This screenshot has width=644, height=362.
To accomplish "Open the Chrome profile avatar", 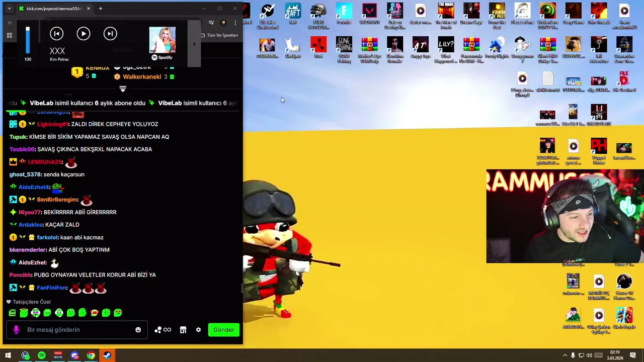I will pos(223,23).
